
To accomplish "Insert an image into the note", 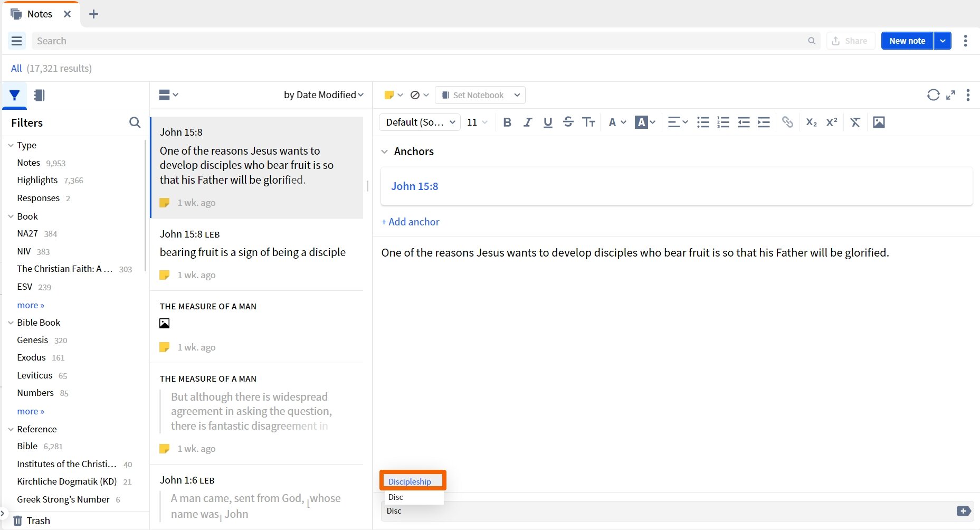I will (879, 122).
